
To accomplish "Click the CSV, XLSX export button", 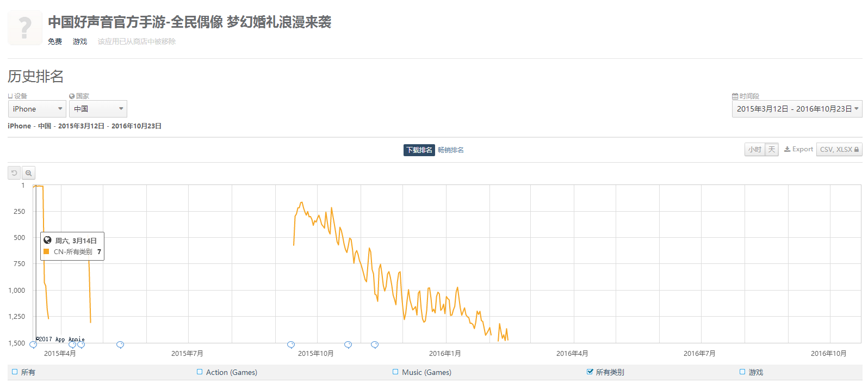I will [839, 150].
